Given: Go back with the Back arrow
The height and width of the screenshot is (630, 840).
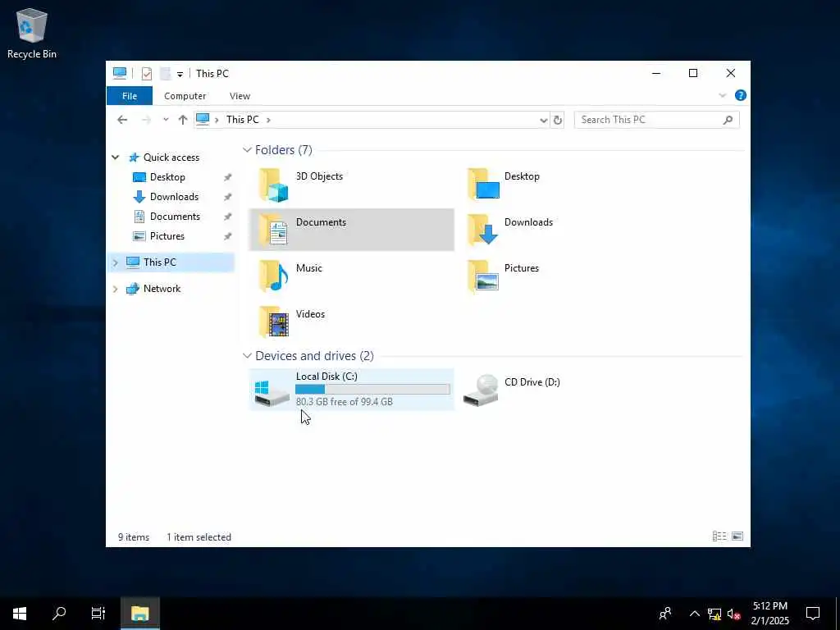Looking at the screenshot, I should click(x=122, y=120).
